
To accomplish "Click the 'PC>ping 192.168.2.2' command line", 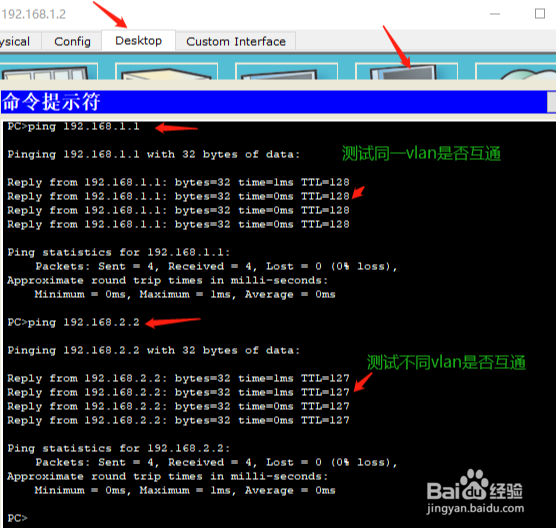I will point(73,322).
